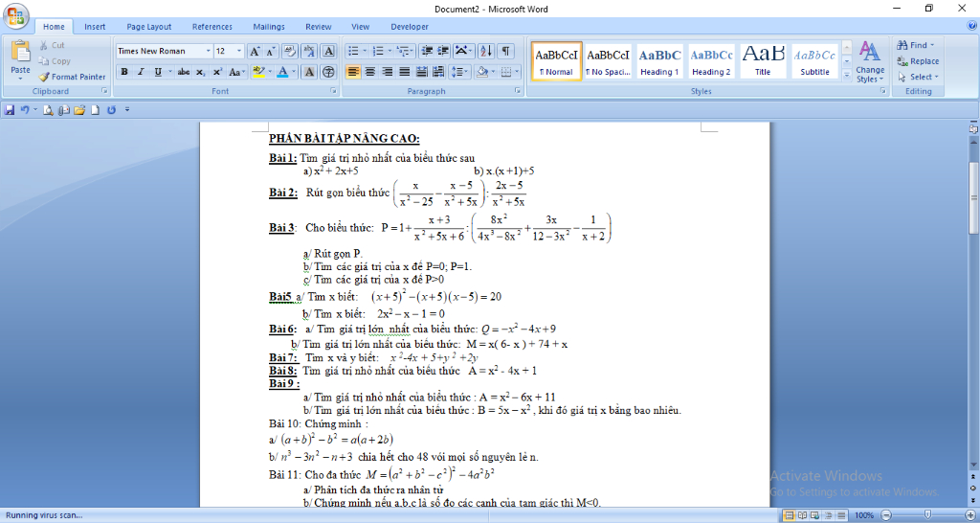Open the Review tab

[x=319, y=27]
